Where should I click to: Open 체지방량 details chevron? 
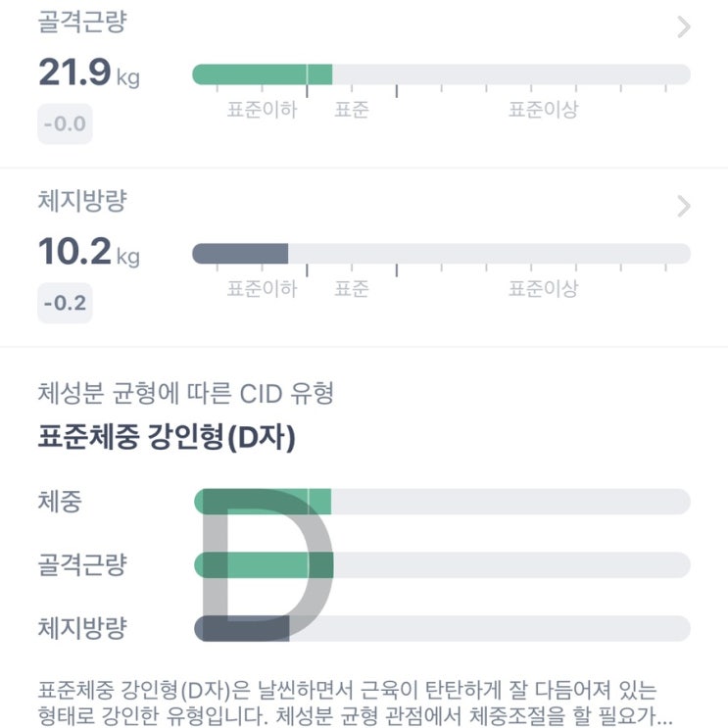(684, 206)
